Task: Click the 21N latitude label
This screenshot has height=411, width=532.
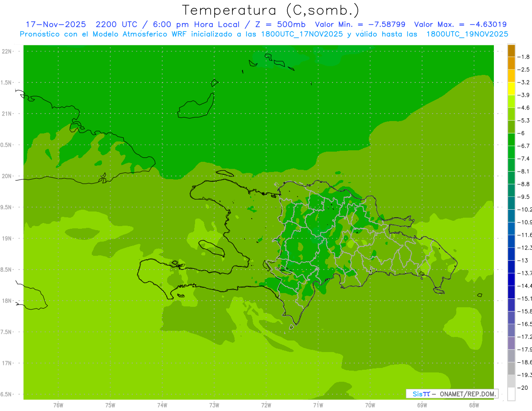Action: point(7,114)
